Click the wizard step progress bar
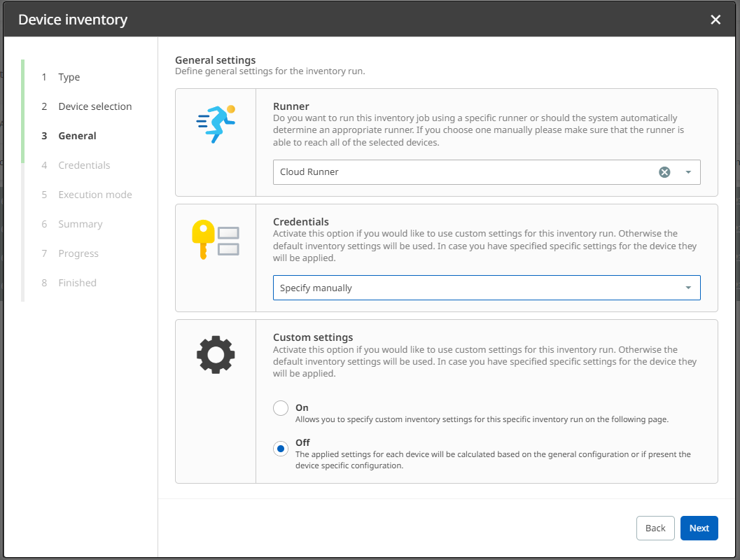The height and width of the screenshot is (560, 740). 23,181
